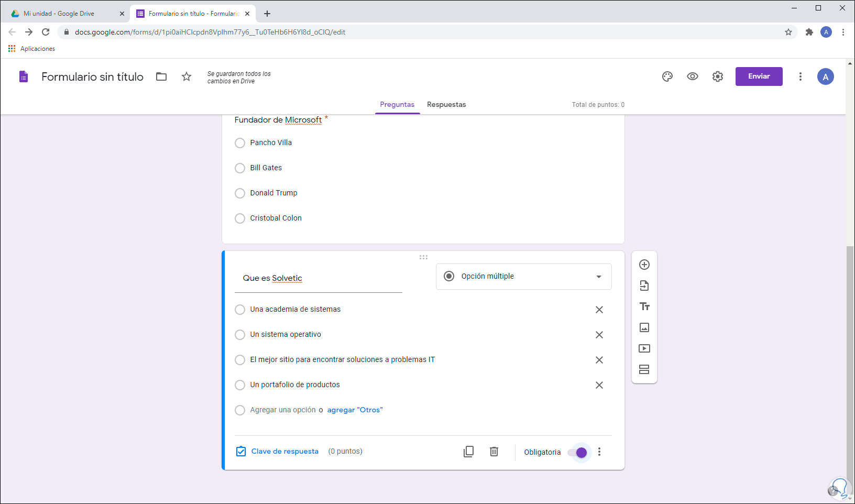Edit option text Una academia de sistemas
855x504 pixels.
(x=295, y=309)
